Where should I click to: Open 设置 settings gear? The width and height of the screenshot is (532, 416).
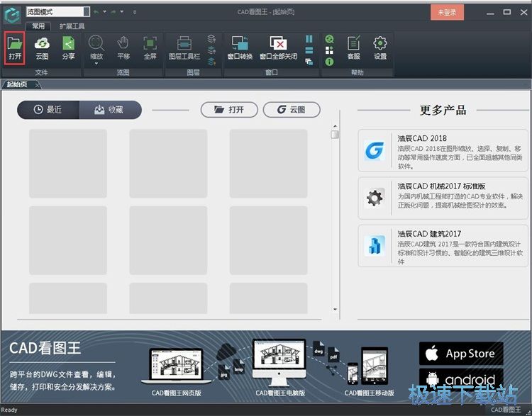coord(380,47)
